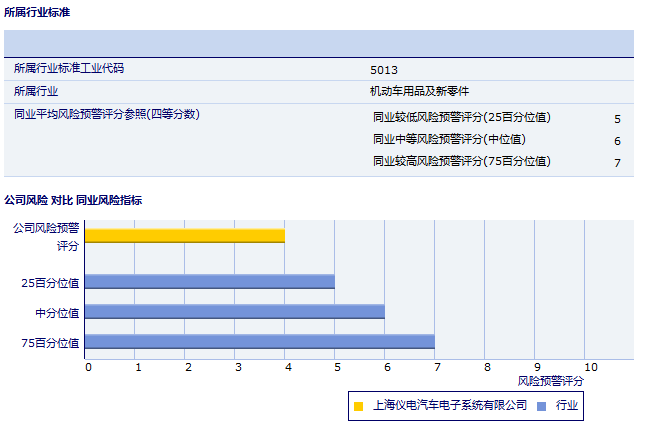Click the blue 行业 legend swatch
The image size is (653, 427).
click(541, 405)
